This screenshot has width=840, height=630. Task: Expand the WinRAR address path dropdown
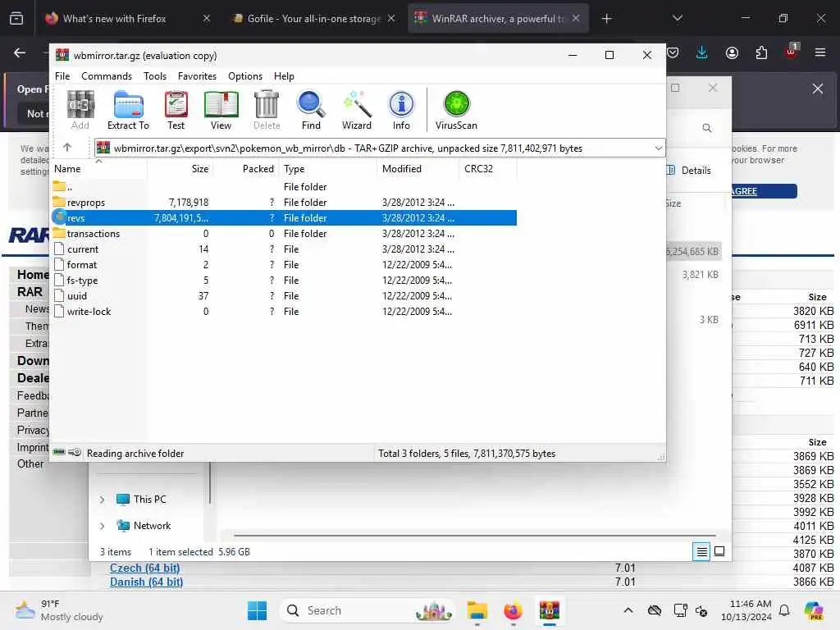(x=659, y=148)
